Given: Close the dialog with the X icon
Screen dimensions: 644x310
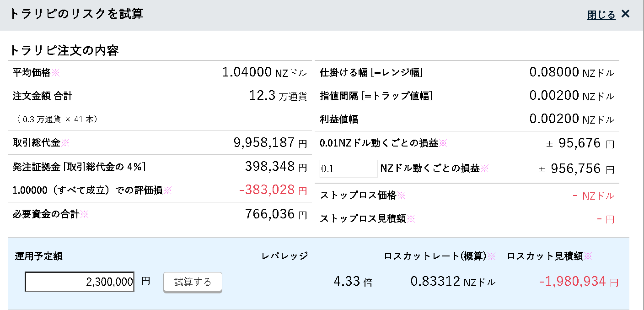Looking at the screenshot, I should (626, 14).
